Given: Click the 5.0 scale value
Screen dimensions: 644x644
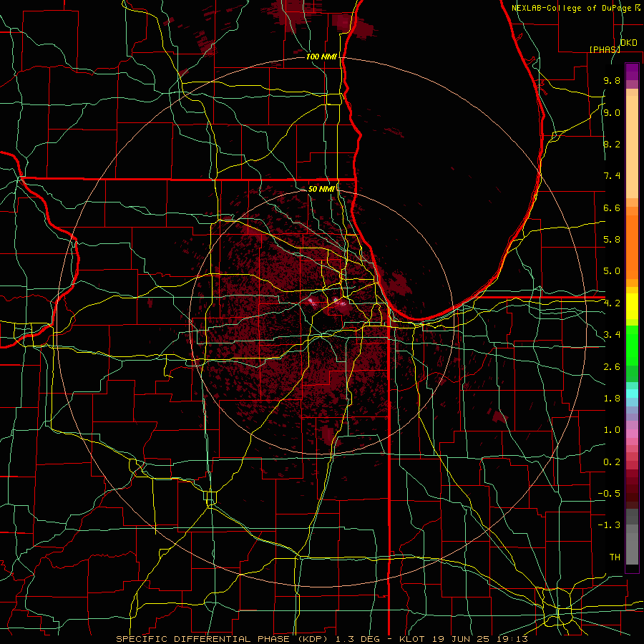Looking at the screenshot, I should click(612, 271).
